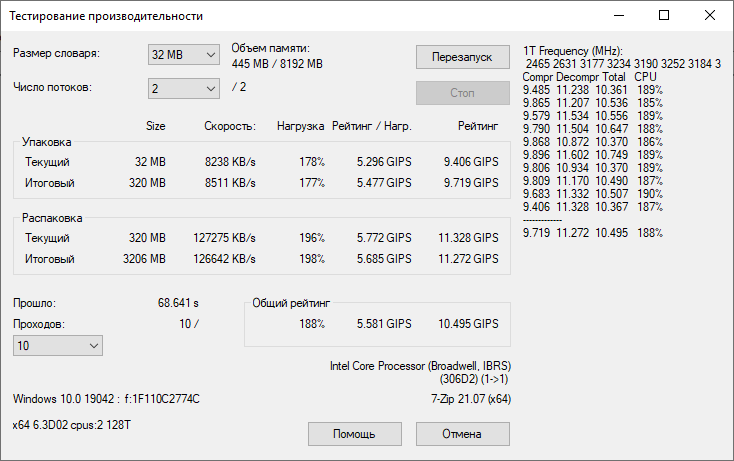Screen dimensions: 734x461
Task: Click the Отмена button
Action: point(462,434)
